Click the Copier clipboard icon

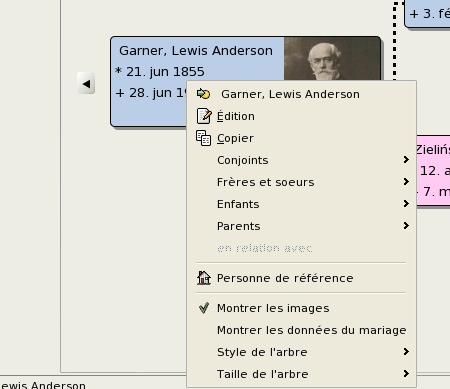coord(203,138)
